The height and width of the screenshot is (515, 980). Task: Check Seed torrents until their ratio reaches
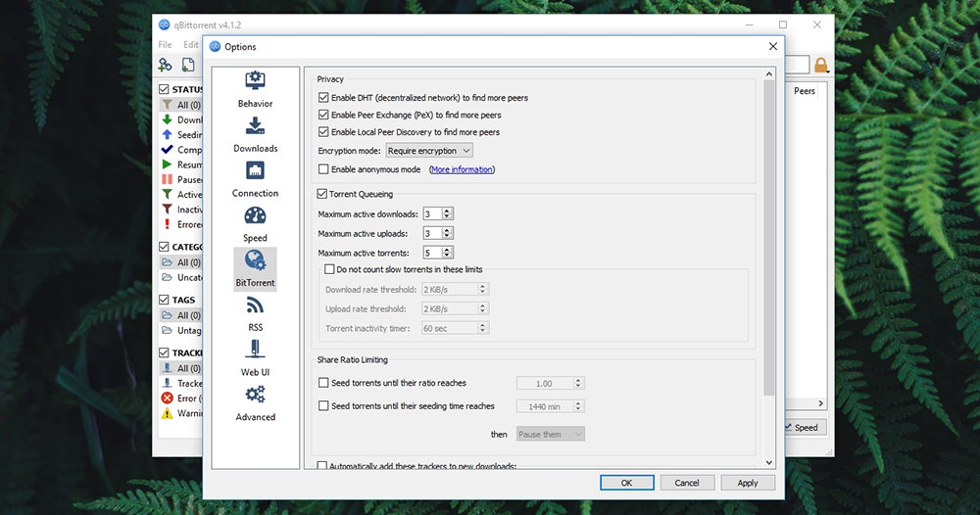pyautogui.click(x=323, y=383)
